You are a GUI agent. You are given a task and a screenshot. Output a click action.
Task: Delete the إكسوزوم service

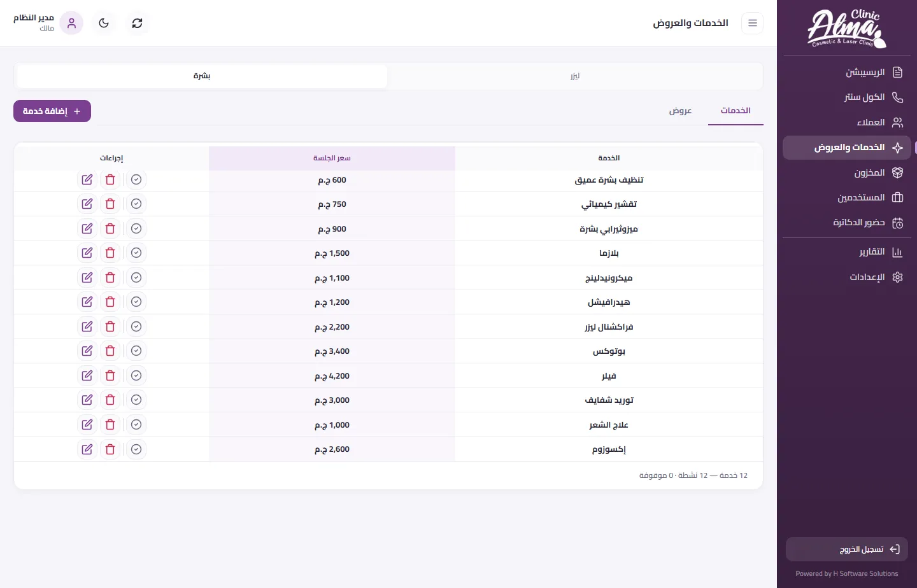110,449
